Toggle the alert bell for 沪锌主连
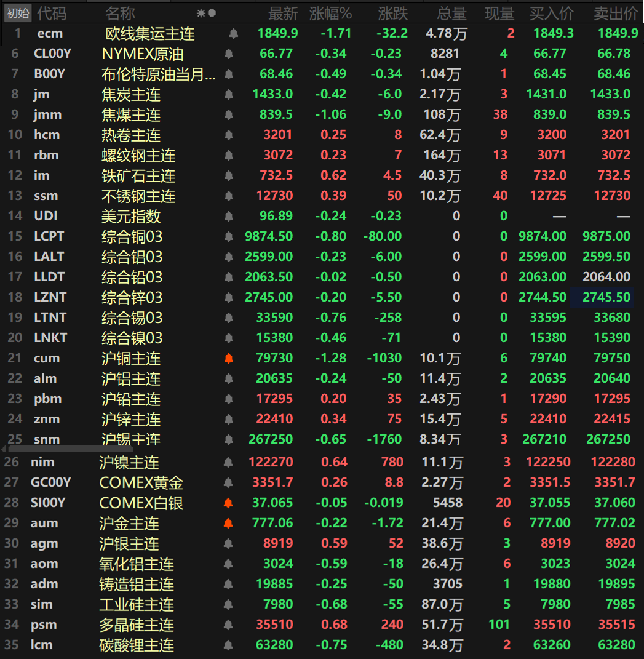The width and height of the screenshot is (644, 659). tap(229, 420)
